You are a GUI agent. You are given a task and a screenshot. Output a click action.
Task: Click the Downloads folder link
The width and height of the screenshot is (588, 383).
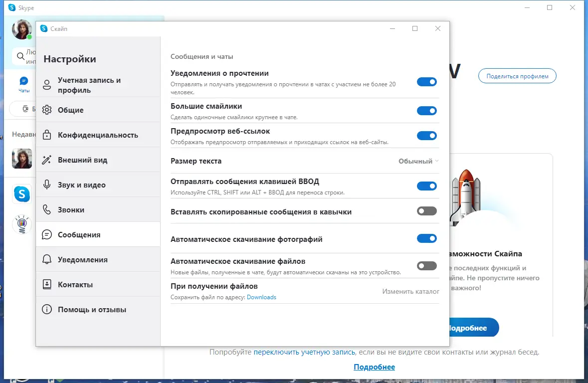coord(261,297)
